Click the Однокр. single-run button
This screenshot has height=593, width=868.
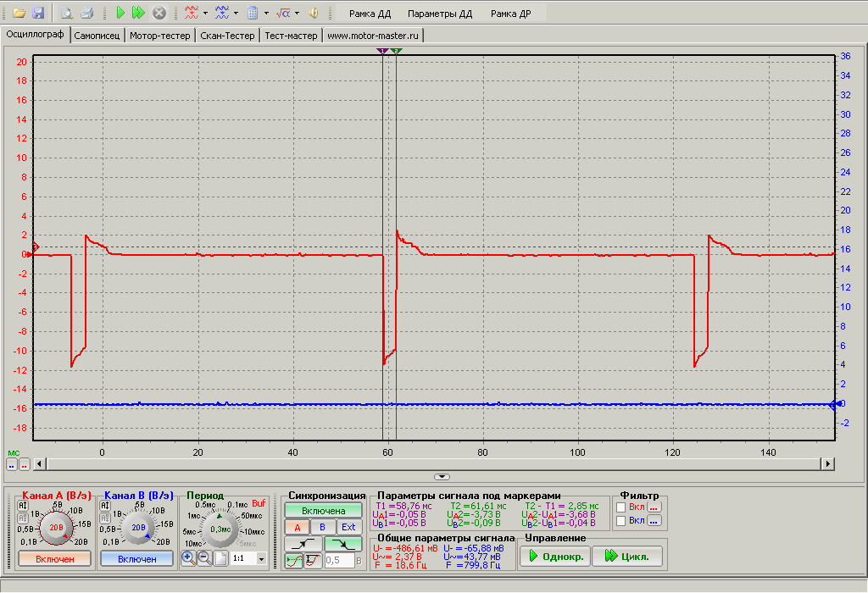(554, 556)
